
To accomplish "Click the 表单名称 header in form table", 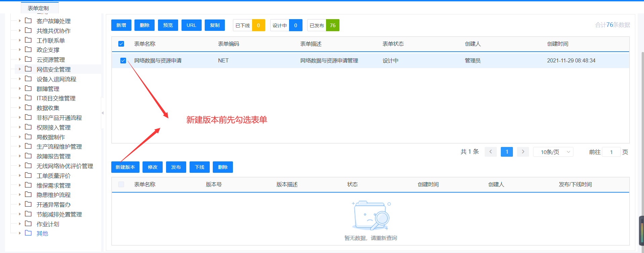I will [145, 44].
